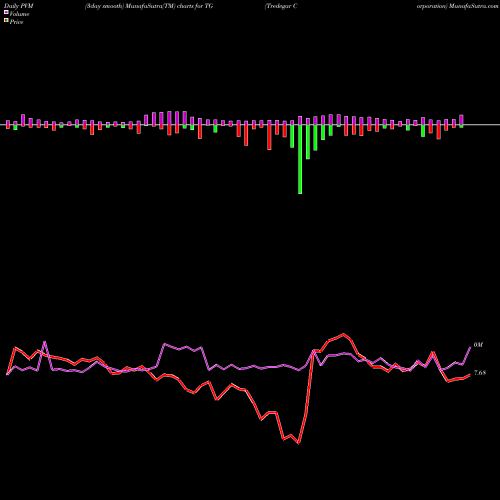500x500 pixels.
Task: Click the highest peak of the red price line
Action: pos(344,334)
